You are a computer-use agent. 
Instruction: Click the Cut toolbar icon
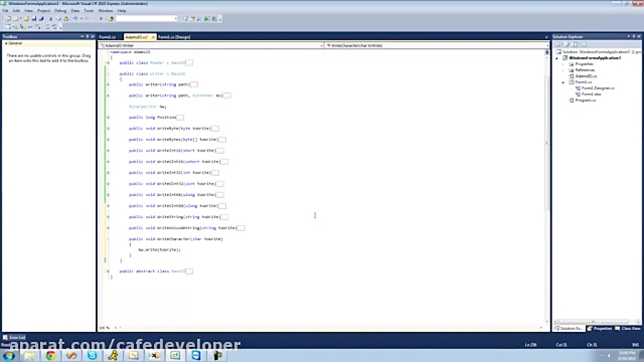pos(51,19)
